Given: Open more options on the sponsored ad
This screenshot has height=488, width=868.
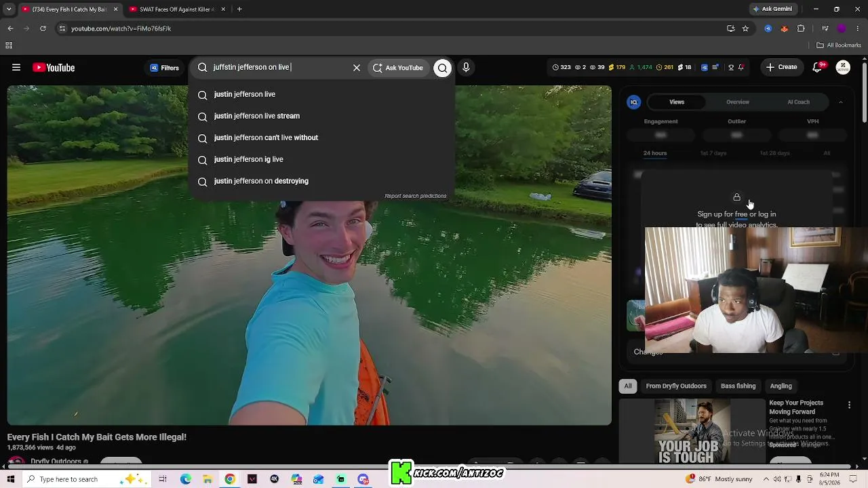Looking at the screenshot, I should [849, 405].
